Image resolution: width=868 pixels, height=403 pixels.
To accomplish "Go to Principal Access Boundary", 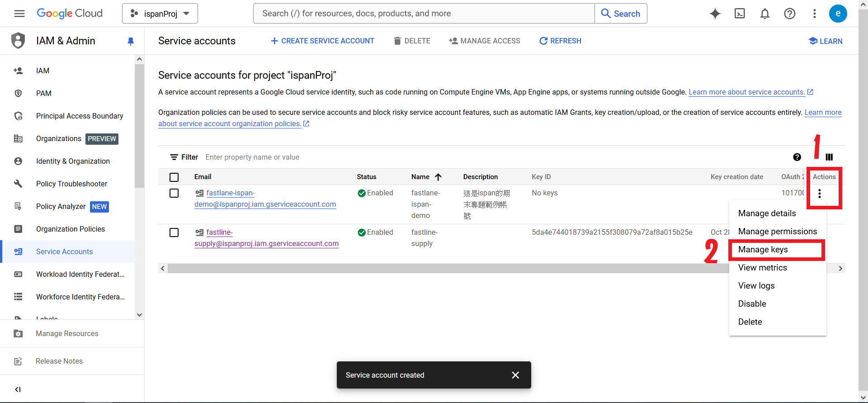I will [67, 116].
